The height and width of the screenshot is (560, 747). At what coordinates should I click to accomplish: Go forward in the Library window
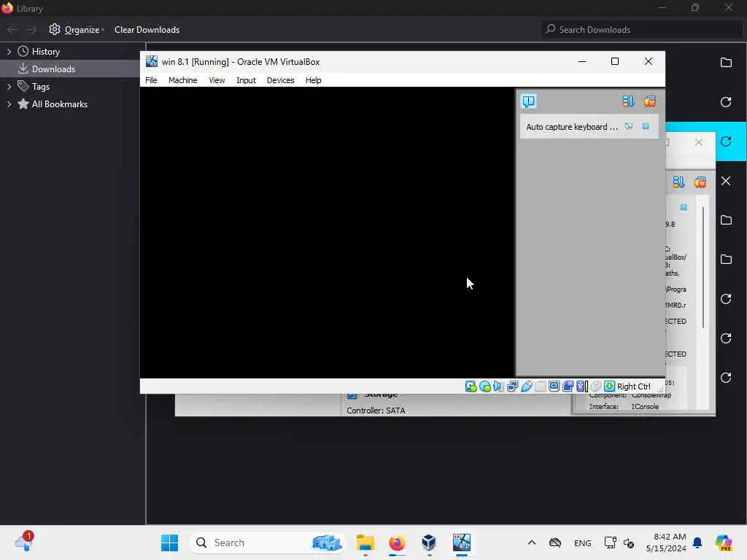tap(31, 29)
